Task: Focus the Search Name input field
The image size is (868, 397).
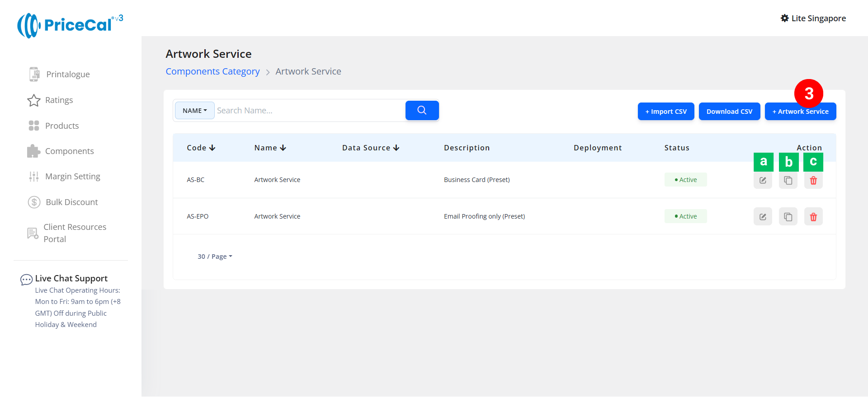Action: [x=310, y=111]
